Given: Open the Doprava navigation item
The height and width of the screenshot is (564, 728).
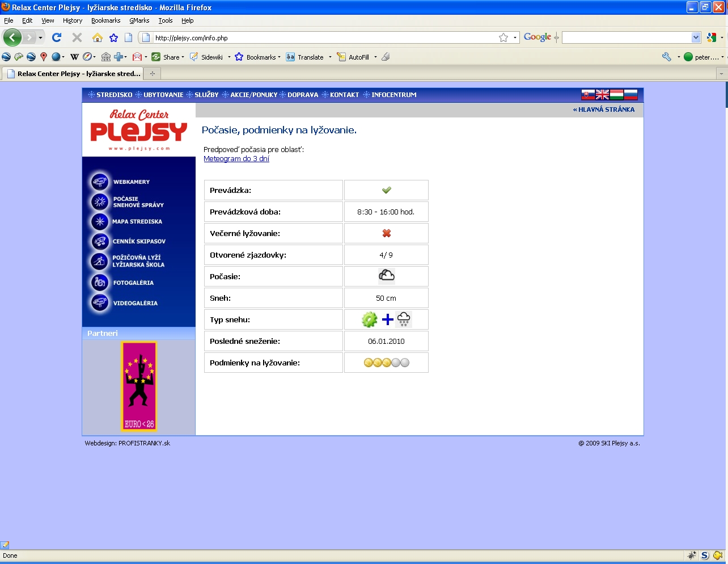Looking at the screenshot, I should click(299, 95).
